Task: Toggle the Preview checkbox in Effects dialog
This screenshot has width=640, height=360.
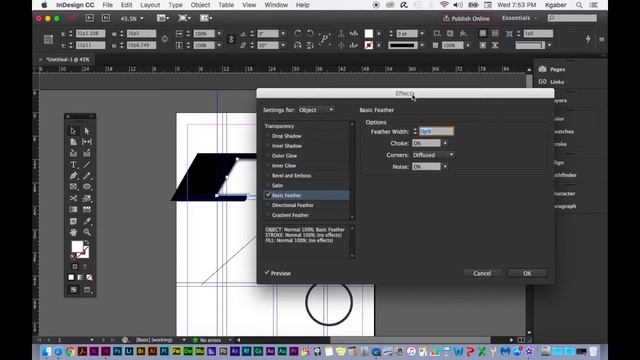Action: 267,273
